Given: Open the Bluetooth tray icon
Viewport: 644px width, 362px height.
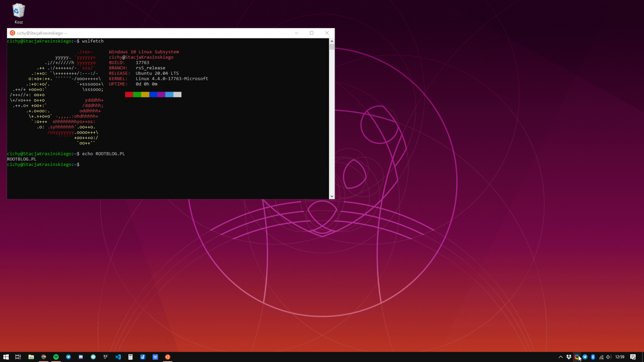Looking at the screenshot, I should coord(593,357).
